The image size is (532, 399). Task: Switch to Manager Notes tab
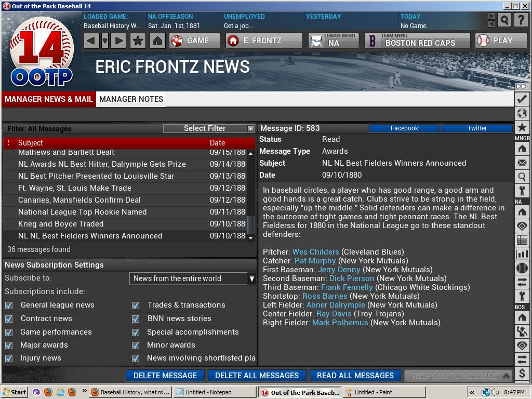tap(131, 99)
